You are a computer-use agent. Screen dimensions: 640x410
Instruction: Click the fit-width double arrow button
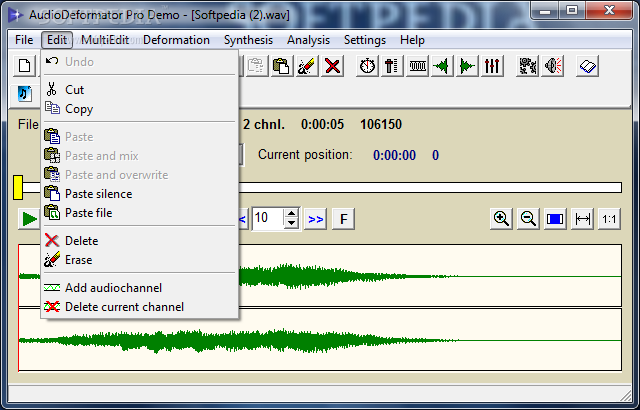582,219
